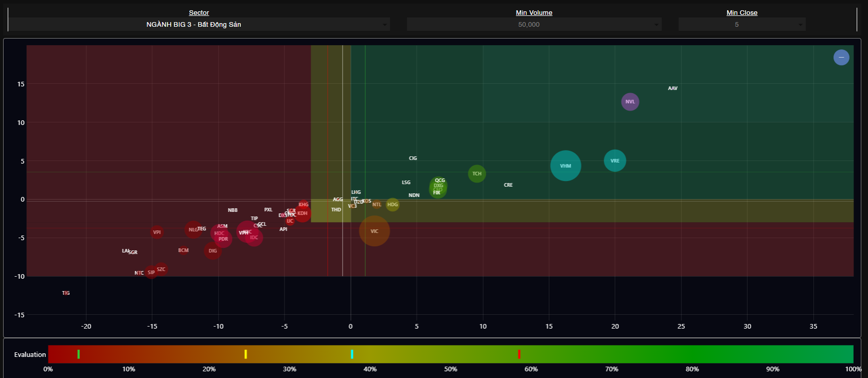Open the Min Close dropdown showing 5
868x378 pixels.
click(742, 24)
